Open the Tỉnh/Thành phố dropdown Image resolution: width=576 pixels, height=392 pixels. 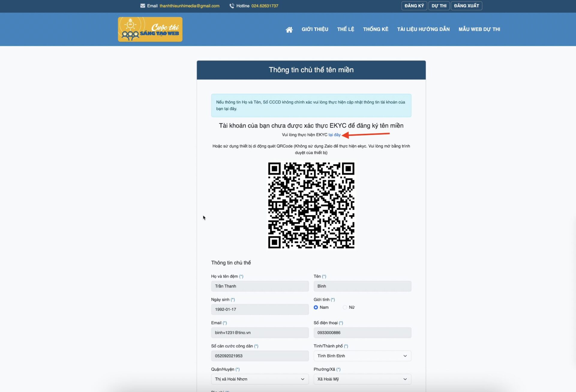362,356
